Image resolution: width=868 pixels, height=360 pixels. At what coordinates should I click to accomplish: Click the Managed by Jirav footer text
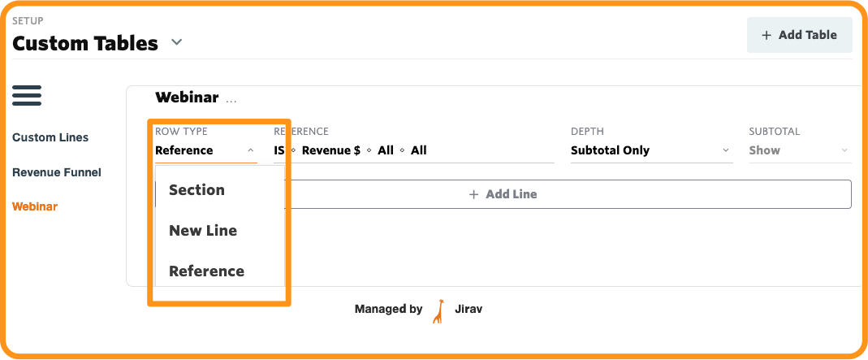pyautogui.click(x=418, y=309)
